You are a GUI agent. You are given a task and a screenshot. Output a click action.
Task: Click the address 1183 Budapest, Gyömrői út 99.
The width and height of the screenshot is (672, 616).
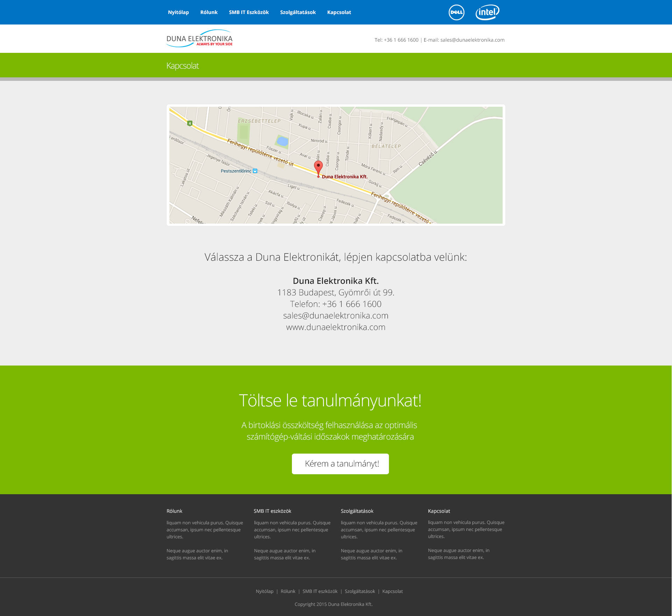pyautogui.click(x=336, y=293)
